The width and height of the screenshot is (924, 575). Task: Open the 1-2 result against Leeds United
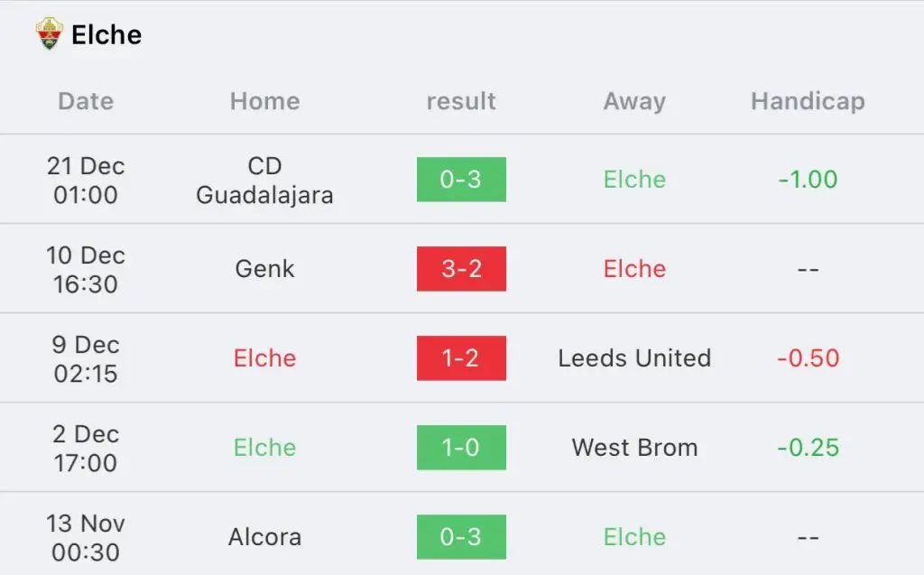point(461,358)
